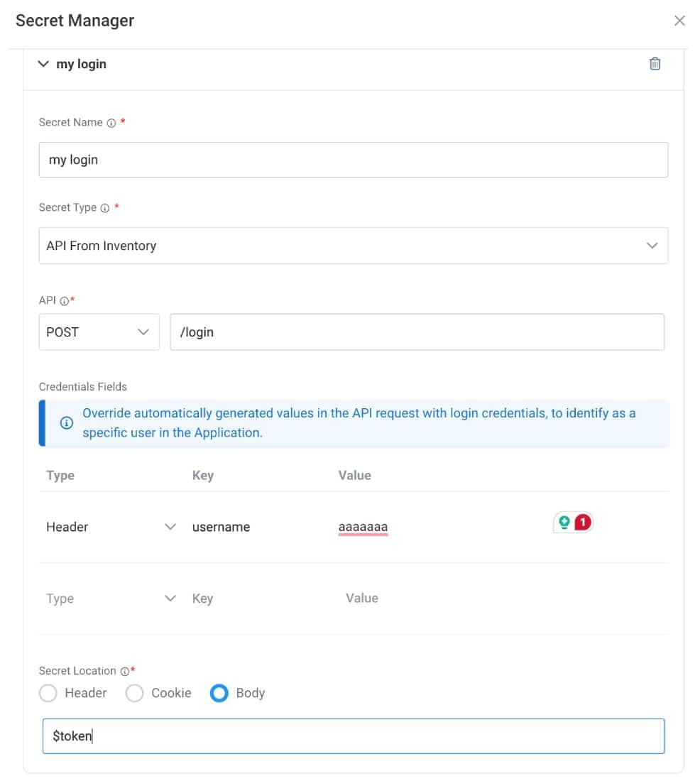Click the info icon beside Secret Type

coord(105,208)
